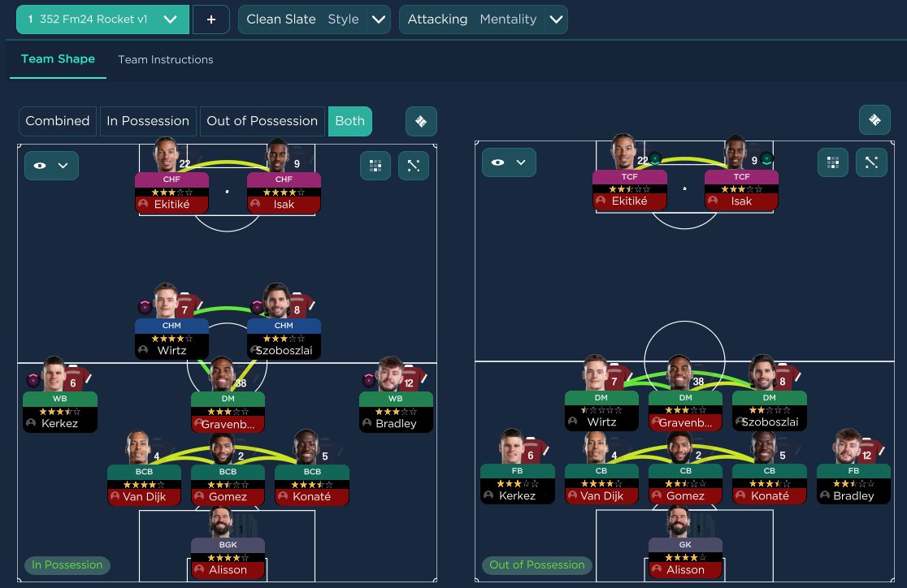
Task: Open Ekitiké's CHF role selector
Action: pos(171,179)
